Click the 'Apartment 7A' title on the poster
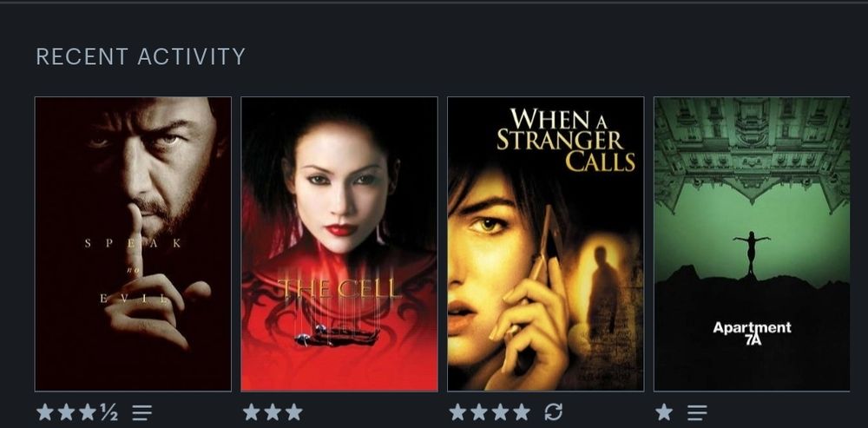Screen dimensions: 868x428 752,333
